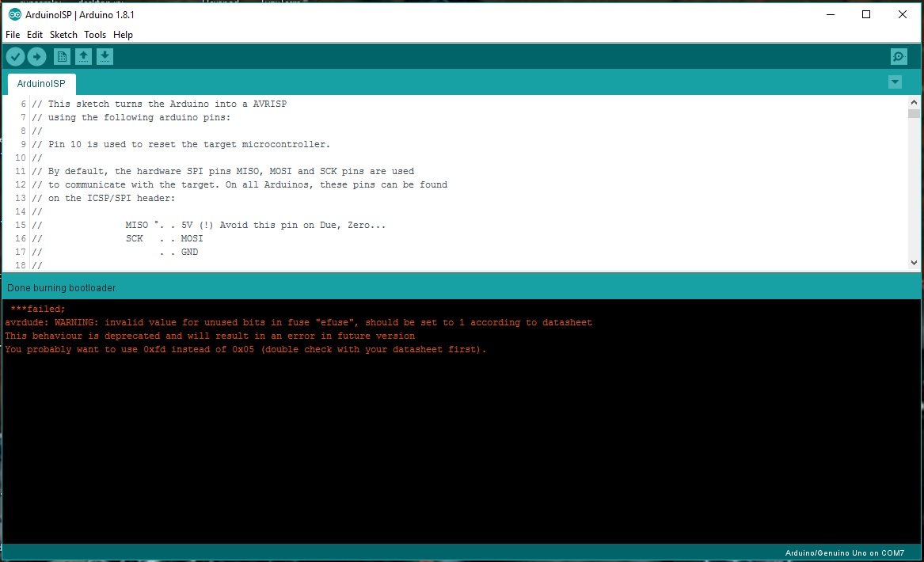
Task: Open the Serial Monitor magnifier icon
Action: point(898,56)
